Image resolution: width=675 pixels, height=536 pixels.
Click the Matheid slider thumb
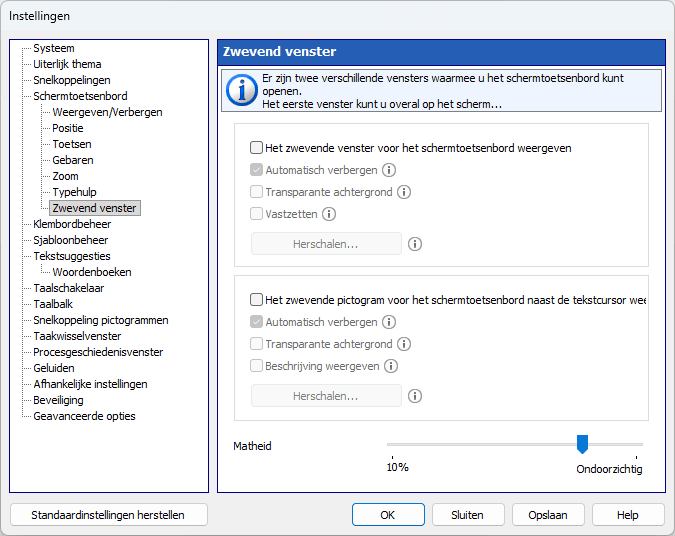582,444
